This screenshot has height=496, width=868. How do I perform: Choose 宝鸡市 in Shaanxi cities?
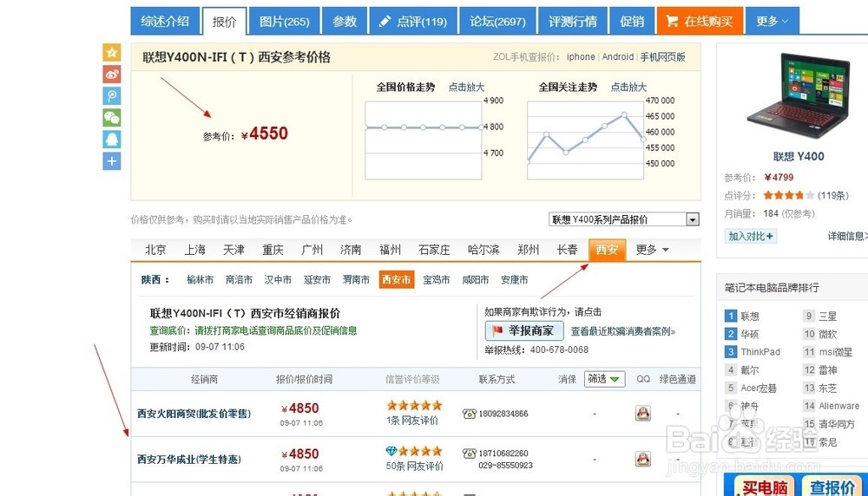tap(437, 280)
